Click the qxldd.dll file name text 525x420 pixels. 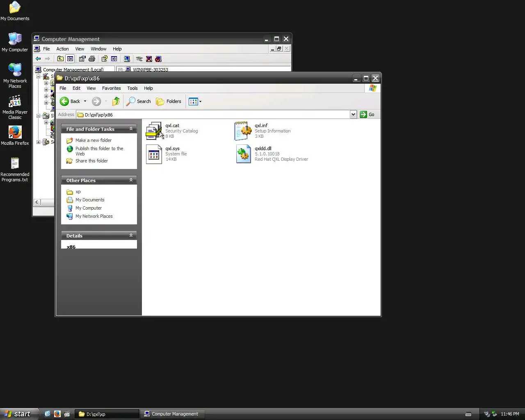[263, 148]
